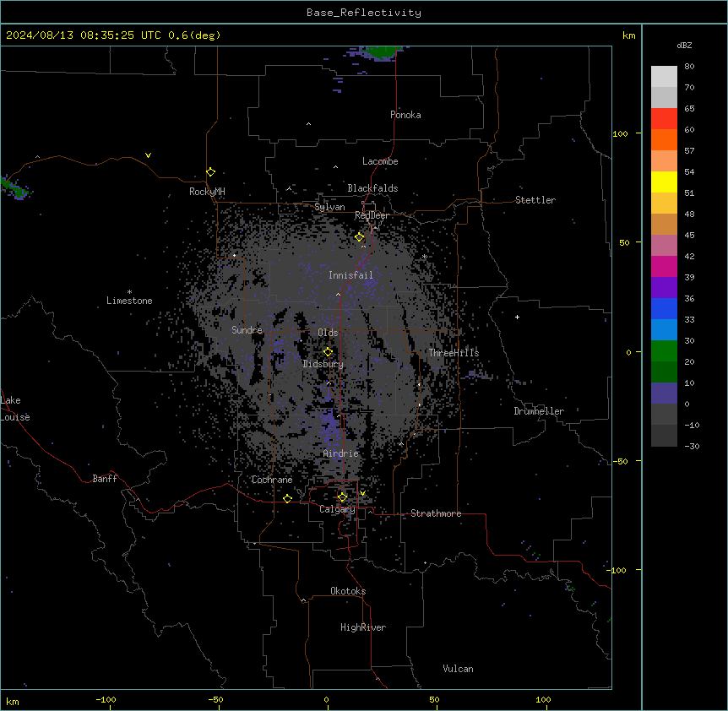Image resolution: width=728 pixels, height=711 pixels.
Task: Click the yellow diamond marker between Olds and Didsbury
Action: coord(328,352)
